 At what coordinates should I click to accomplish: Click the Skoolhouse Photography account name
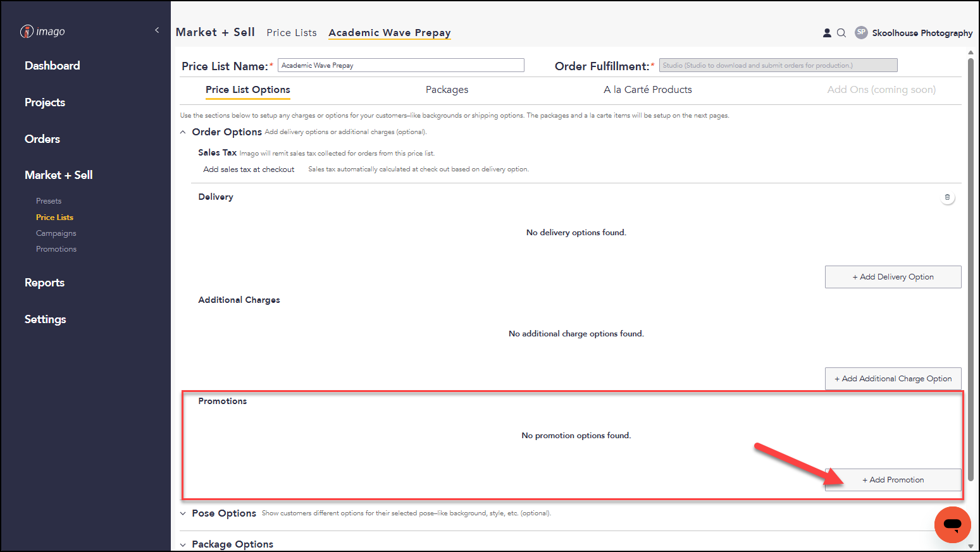coord(922,33)
